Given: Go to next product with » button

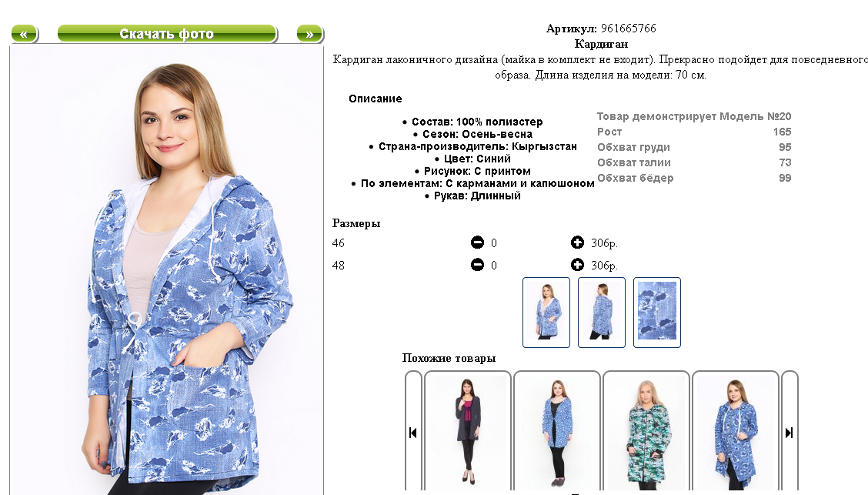Looking at the screenshot, I should (309, 34).
